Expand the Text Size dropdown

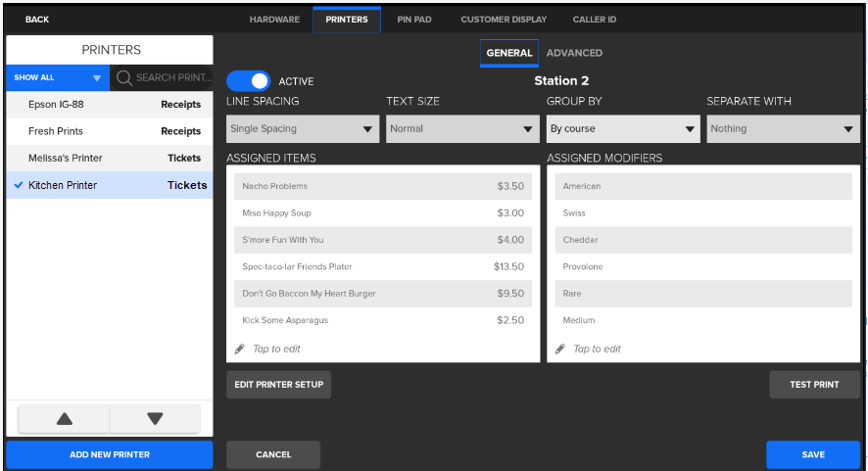[x=462, y=128]
